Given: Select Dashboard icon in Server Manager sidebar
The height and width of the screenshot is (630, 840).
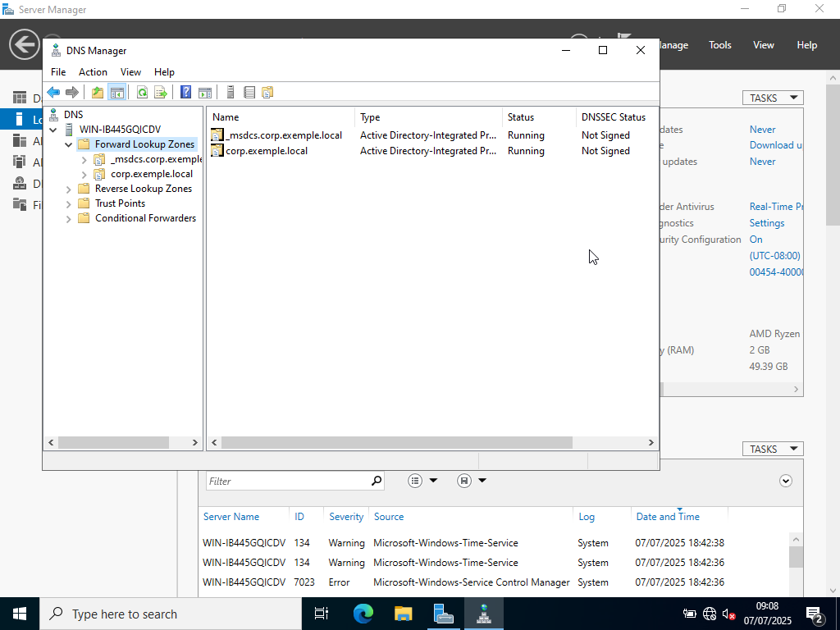Looking at the screenshot, I should [20, 98].
